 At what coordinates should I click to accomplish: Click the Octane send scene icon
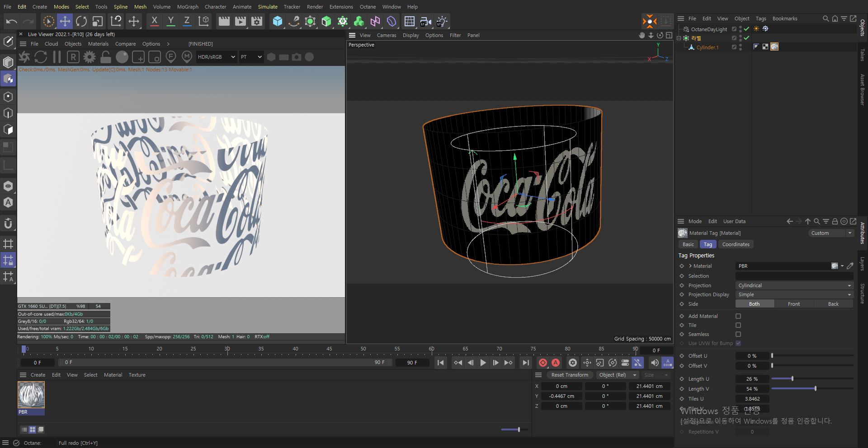coord(24,57)
